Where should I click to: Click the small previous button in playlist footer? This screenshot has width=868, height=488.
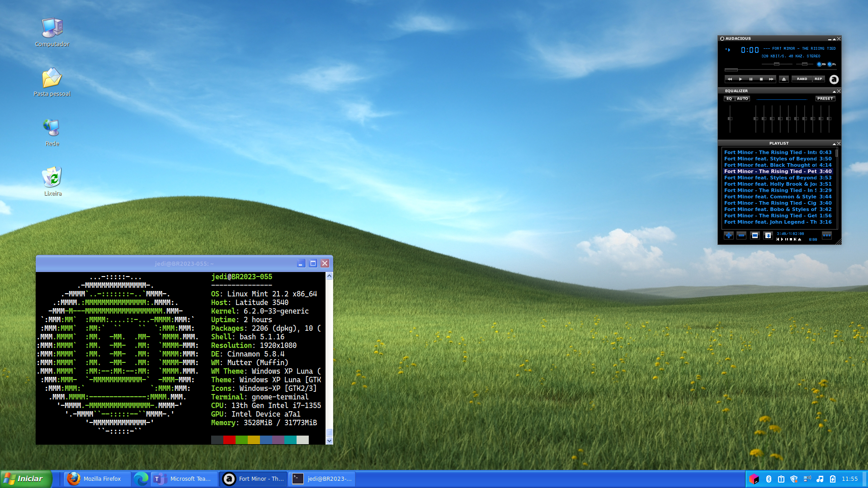pyautogui.click(x=778, y=239)
